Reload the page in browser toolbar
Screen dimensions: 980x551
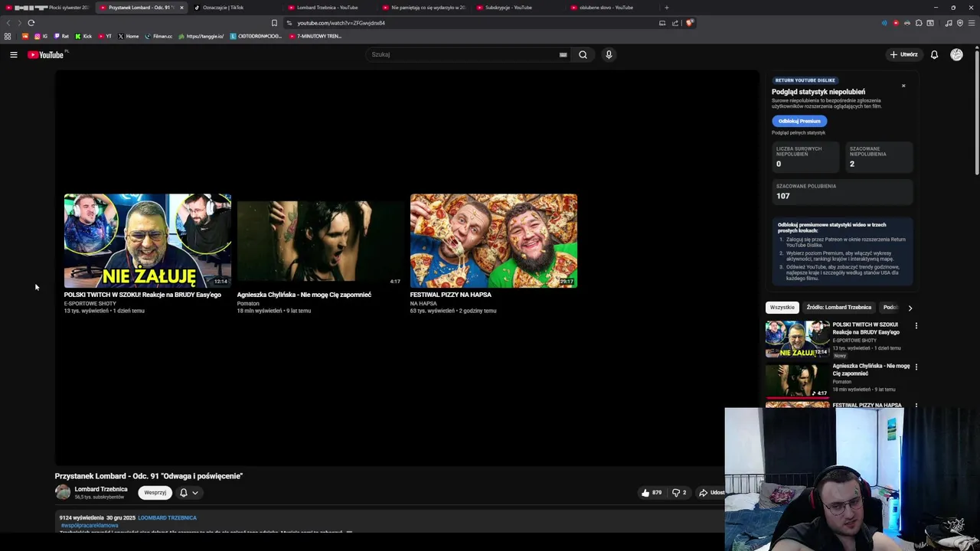click(31, 23)
